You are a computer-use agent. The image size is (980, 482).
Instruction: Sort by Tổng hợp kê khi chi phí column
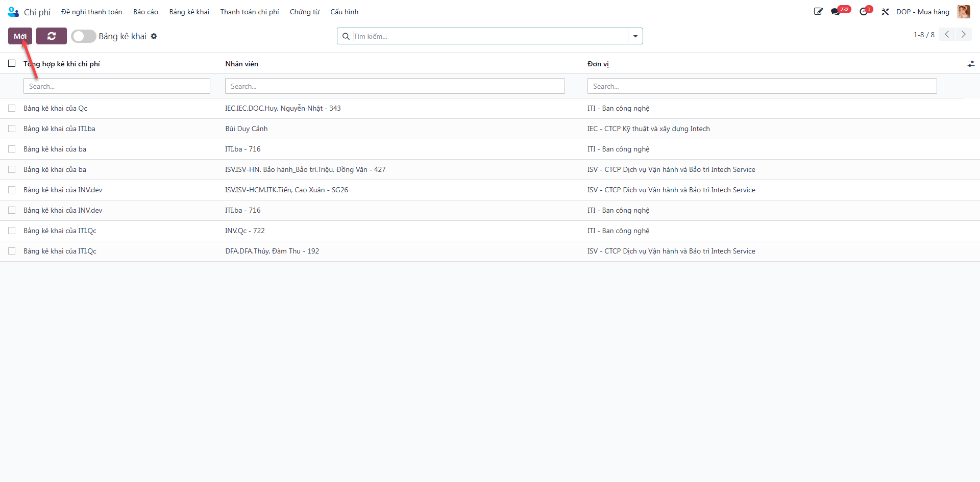[62, 64]
